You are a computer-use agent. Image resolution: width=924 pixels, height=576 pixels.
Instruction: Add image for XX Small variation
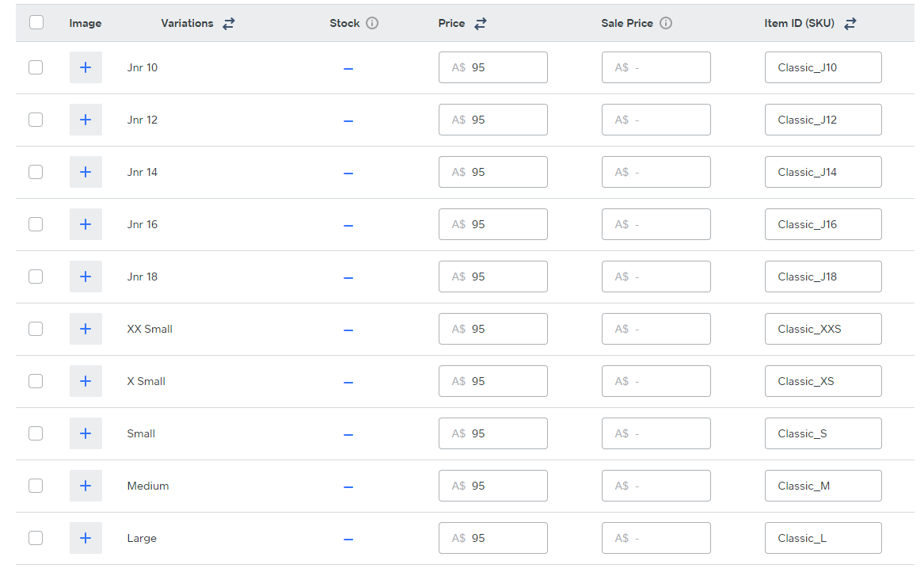pos(86,329)
